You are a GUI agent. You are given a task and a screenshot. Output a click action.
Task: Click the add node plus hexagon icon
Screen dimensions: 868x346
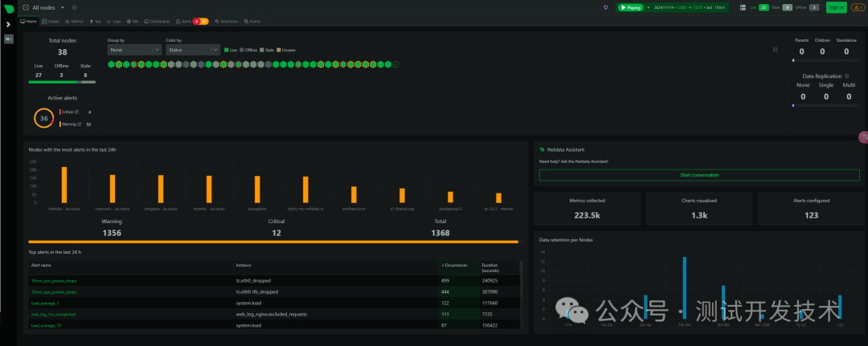click(395, 65)
